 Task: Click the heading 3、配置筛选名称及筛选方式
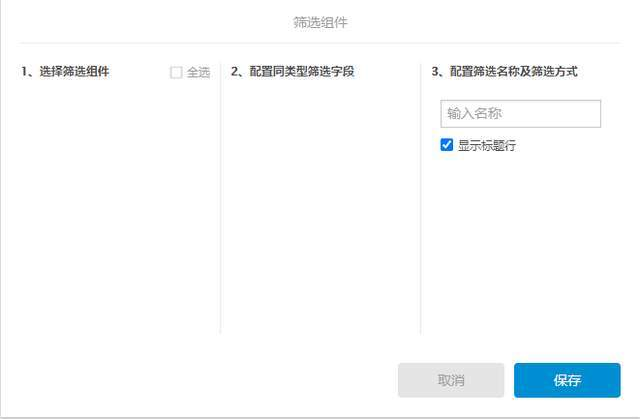coord(504,71)
